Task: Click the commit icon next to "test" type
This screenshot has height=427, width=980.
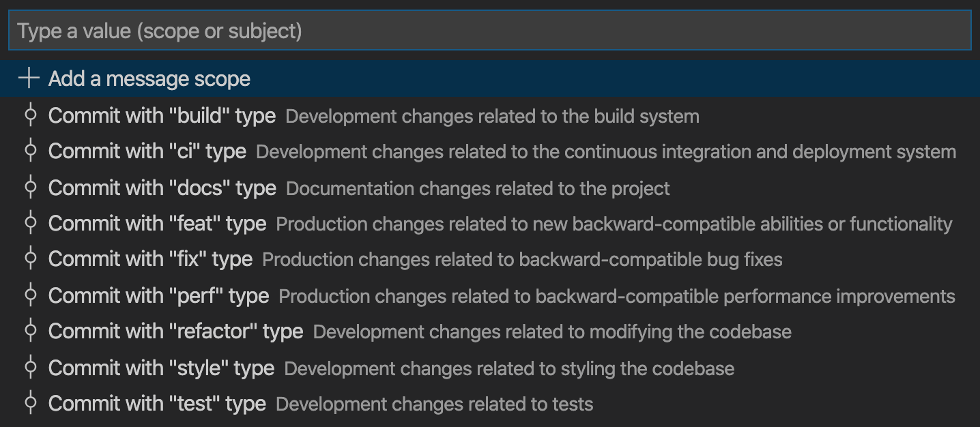Action: tap(30, 403)
